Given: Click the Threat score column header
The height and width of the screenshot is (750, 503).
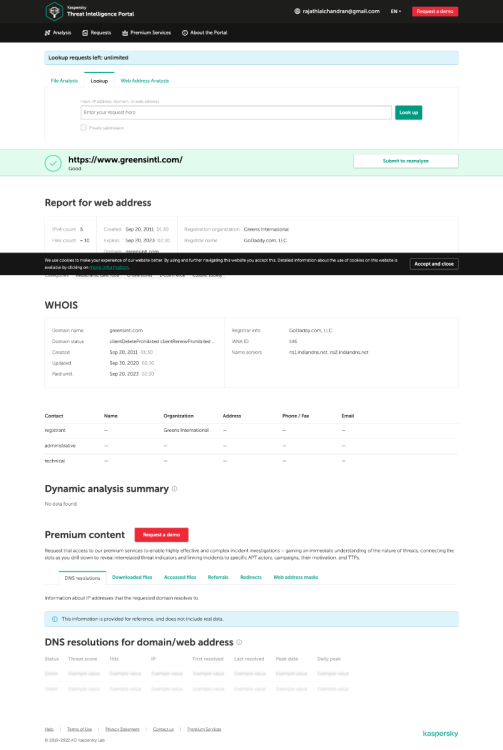Looking at the screenshot, I should (82, 659).
